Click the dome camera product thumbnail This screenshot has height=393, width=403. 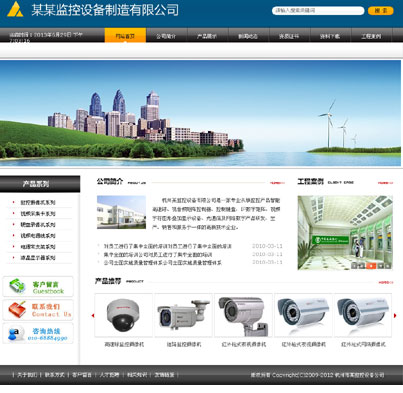pyautogui.click(x=124, y=315)
